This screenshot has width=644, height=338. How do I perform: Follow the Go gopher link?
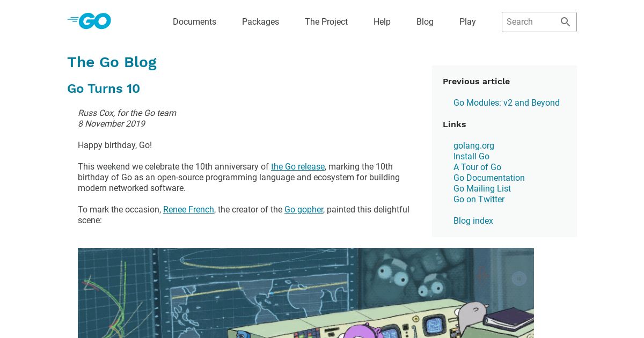304,210
